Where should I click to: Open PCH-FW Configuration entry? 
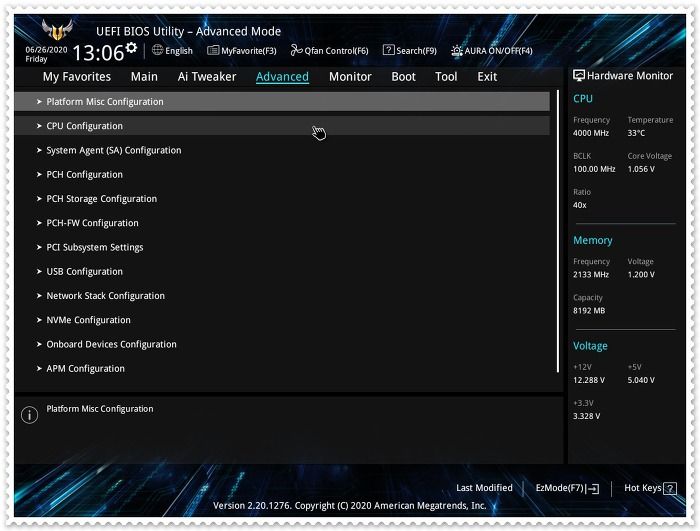(x=282, y=223)
